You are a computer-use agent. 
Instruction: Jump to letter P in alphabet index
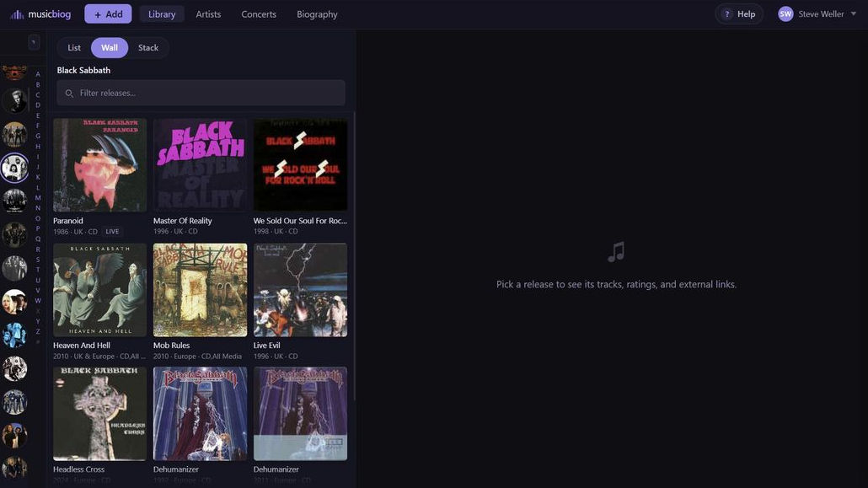coord(38,228)
